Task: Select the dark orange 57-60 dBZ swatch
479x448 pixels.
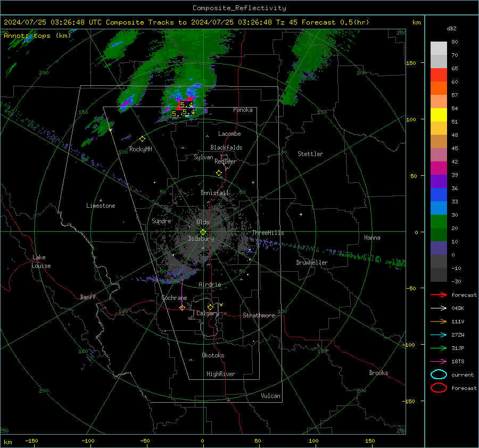Action: coord(439,88)
